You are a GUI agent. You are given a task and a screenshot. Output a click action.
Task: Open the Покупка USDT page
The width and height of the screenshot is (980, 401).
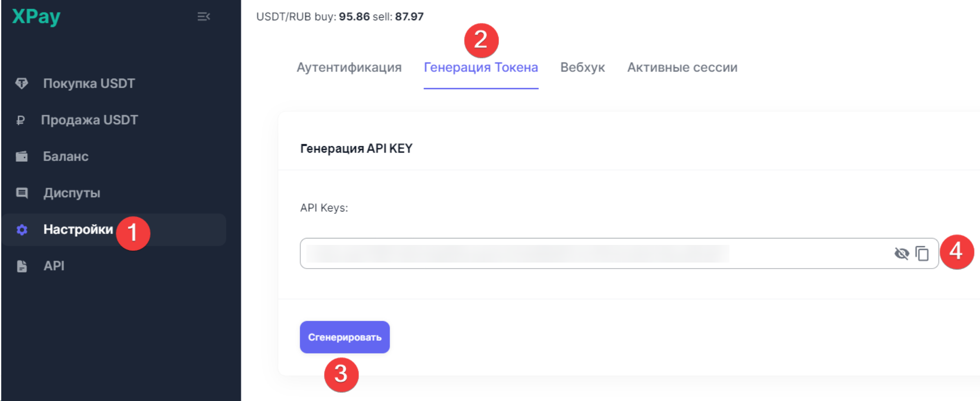click(89, 84)
